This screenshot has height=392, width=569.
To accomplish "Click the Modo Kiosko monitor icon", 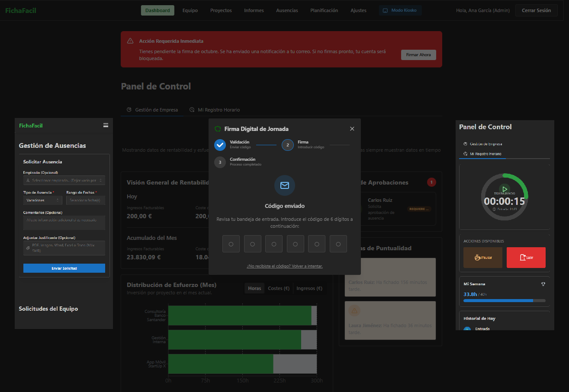I will 385,10.
